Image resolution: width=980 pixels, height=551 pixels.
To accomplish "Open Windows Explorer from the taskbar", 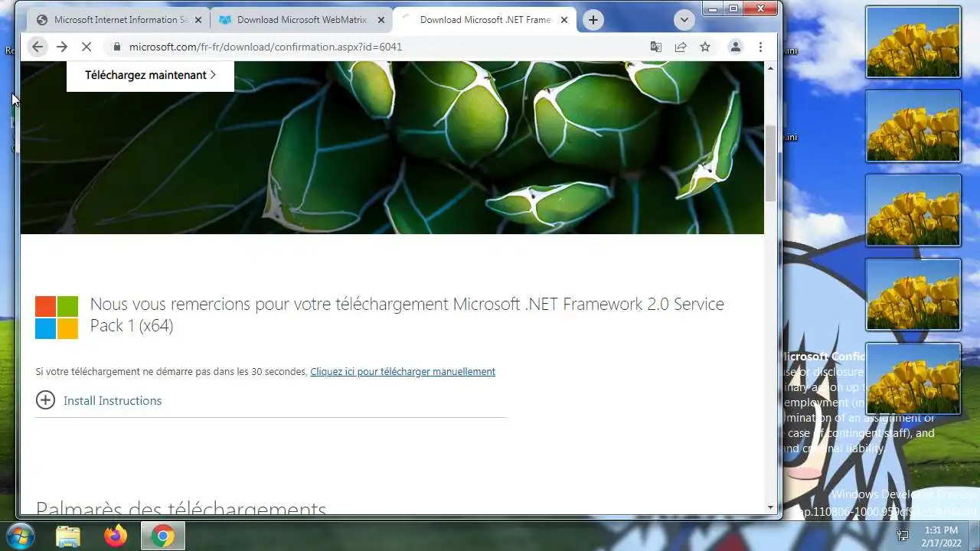I will click(68, 536).
